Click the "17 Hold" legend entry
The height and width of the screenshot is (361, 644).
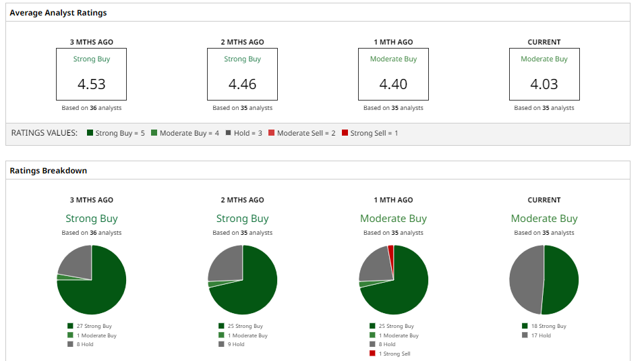tap(540, 335)
